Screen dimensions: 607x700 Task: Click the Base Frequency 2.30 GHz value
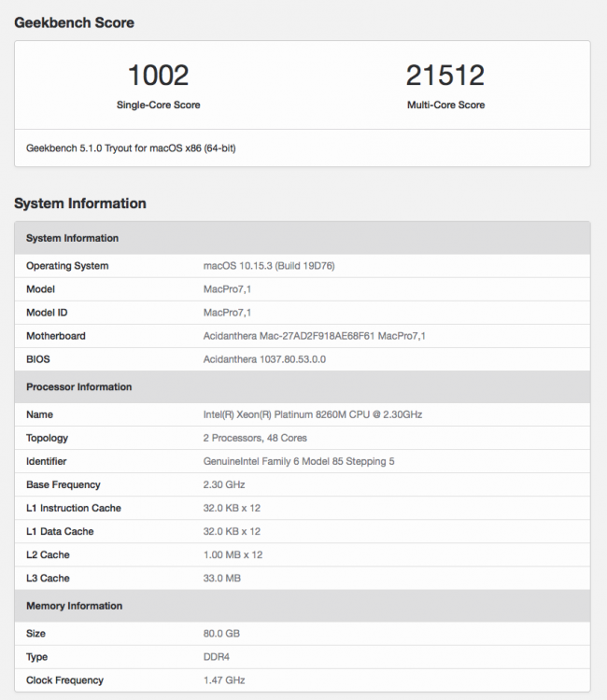pos(224,484)
